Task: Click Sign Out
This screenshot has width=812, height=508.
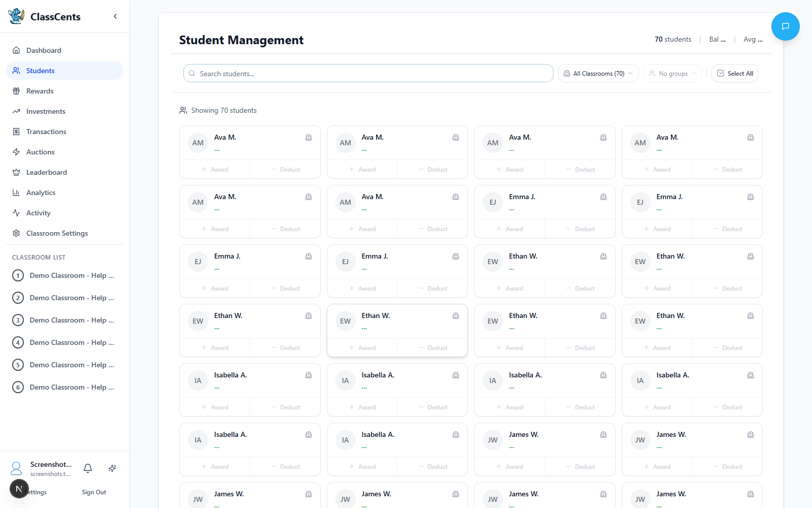Action: [94, 492]
